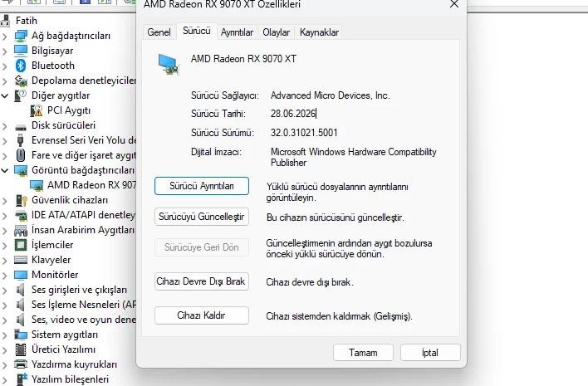Confirm with the Tamam button
Viewport: 588px width, 386px height.
[363, 353]
